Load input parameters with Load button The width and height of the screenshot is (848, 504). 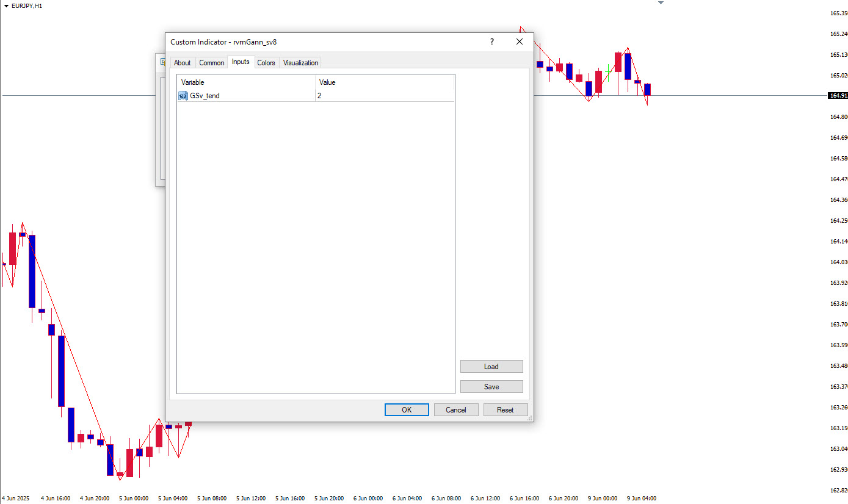tap(491, 367)
